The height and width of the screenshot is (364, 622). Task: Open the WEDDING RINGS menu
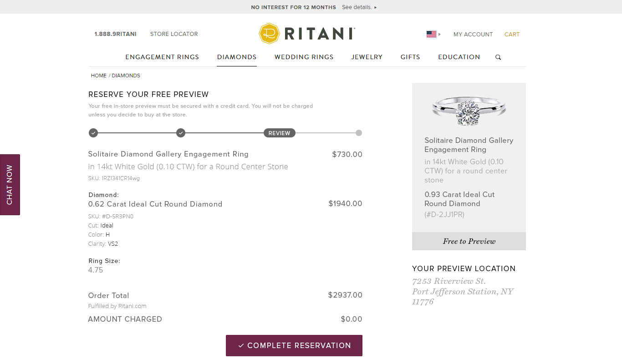(x=304, y=57)
